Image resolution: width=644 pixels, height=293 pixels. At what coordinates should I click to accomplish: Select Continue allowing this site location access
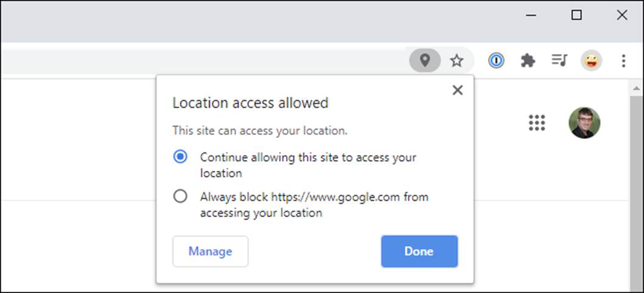[x=180, y=157]
